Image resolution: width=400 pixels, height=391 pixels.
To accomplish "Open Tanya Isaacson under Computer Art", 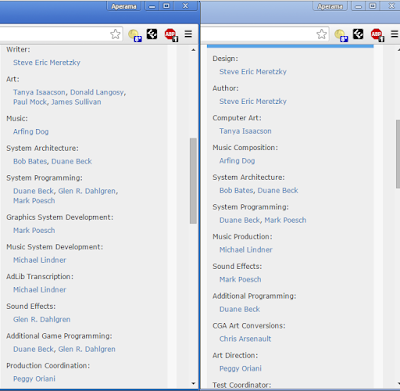I will (x=245, y=131).
